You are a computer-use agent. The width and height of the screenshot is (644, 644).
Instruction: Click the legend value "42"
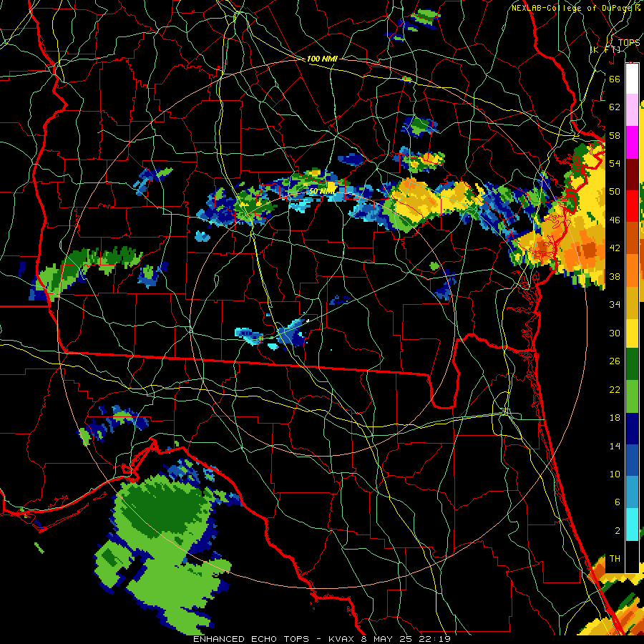(615, 248)
